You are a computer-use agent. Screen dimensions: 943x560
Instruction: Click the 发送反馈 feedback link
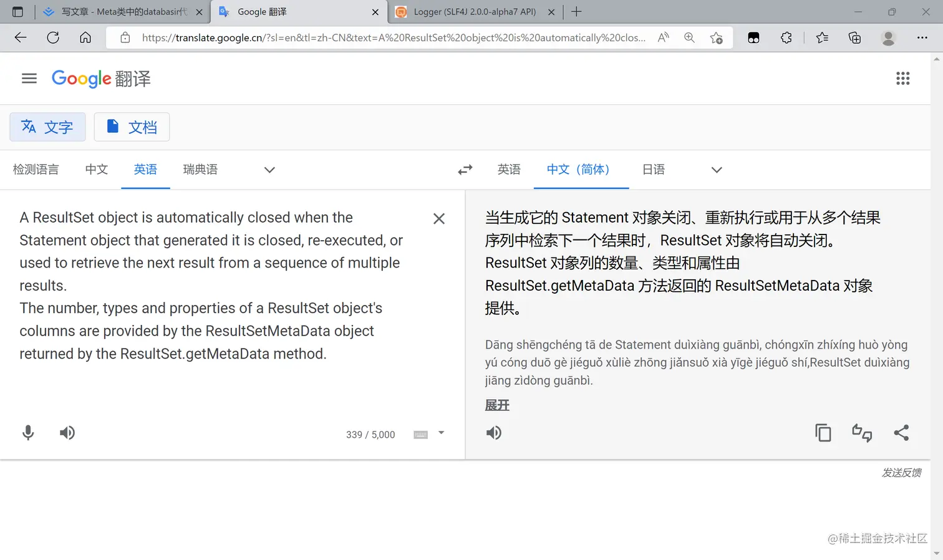(901, 473)
